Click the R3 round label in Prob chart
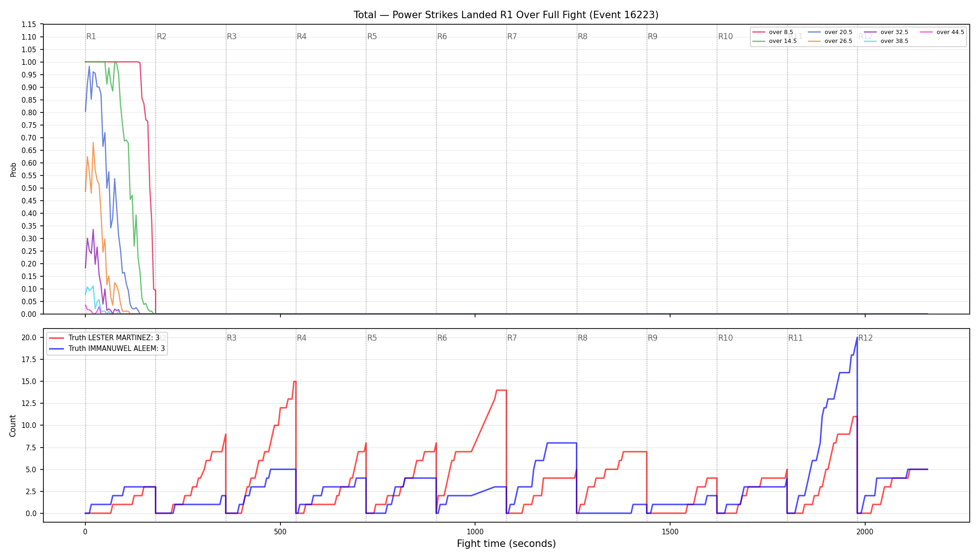Screen dimensions: 980x560 coord(231,36)
